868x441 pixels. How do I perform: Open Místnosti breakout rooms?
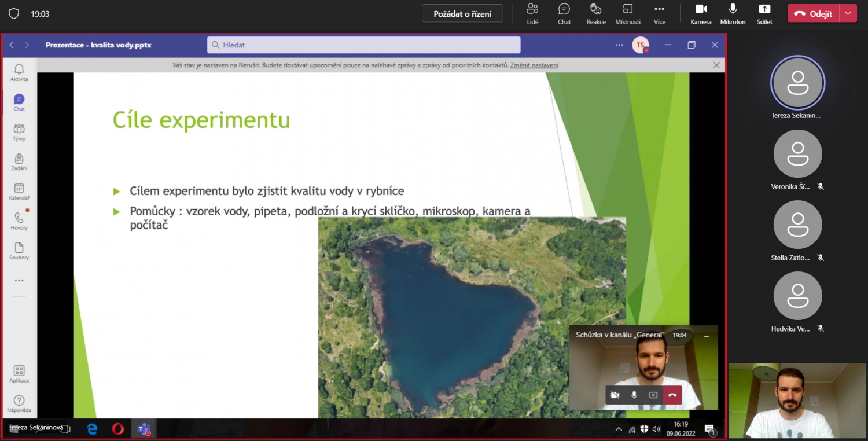tap(628, 13)
